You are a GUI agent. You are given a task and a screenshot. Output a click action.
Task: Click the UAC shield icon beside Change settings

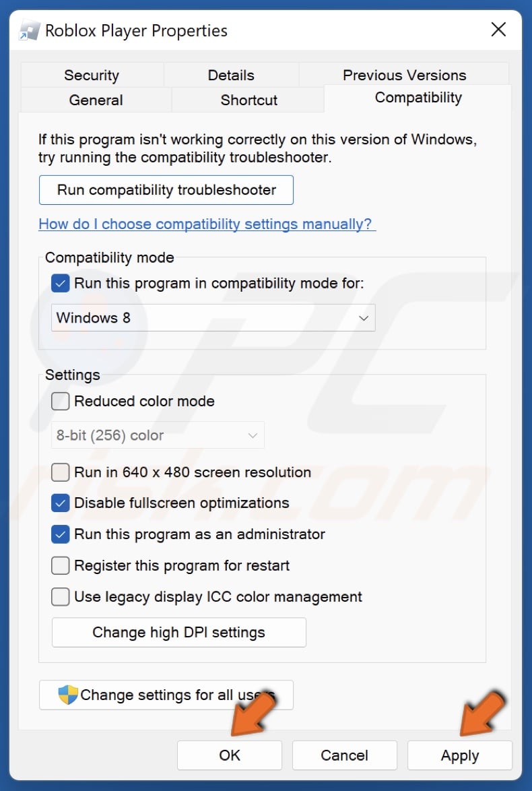(x=67, y=695)
